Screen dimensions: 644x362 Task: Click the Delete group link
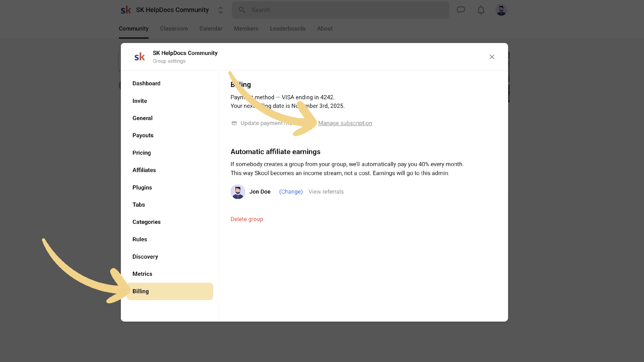pos(246,219)
